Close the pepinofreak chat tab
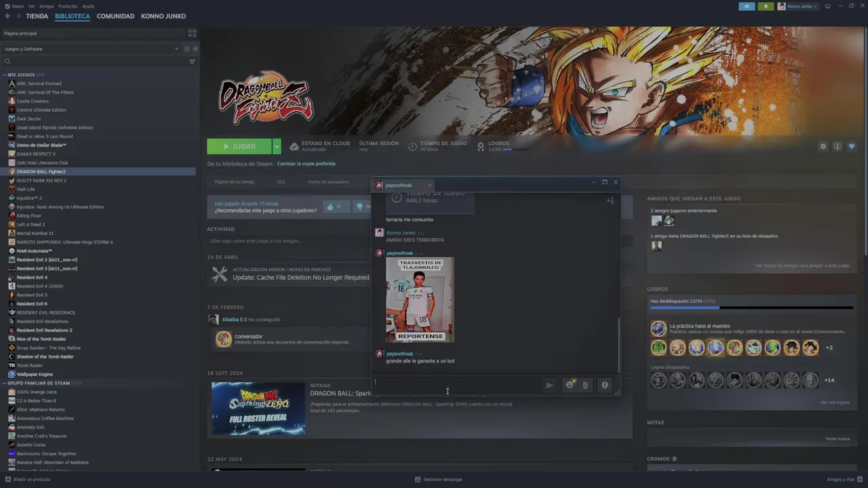868x488 pixels. 429,185
